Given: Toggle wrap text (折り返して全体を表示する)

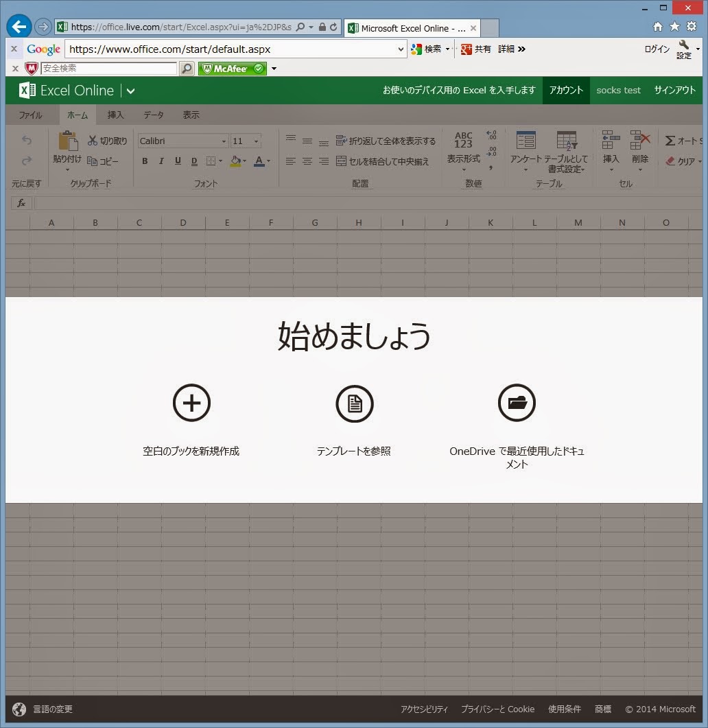Looking at the screenshot, I should click(386, 141).
